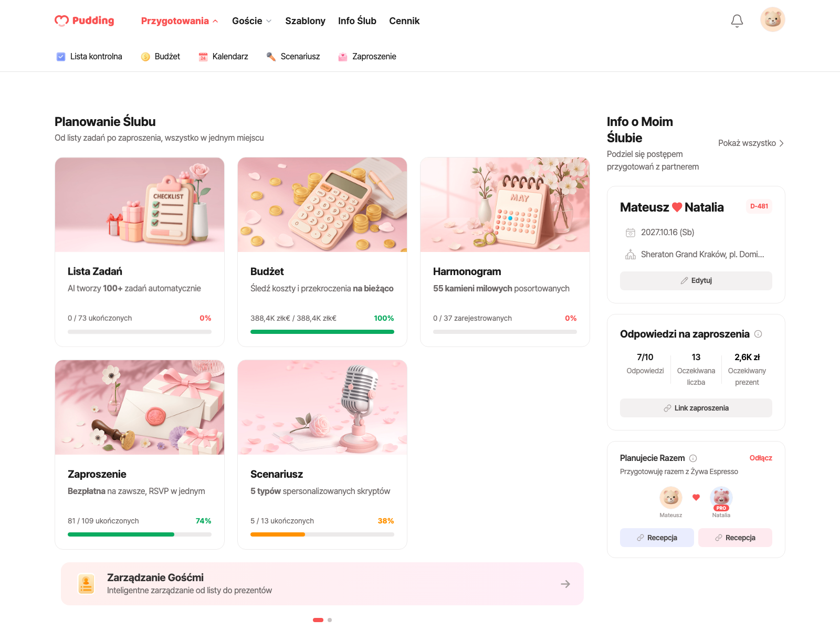Click the 5 / 13 ukończonych text
The height and width of the screenshot is (630, 840).
282,521
